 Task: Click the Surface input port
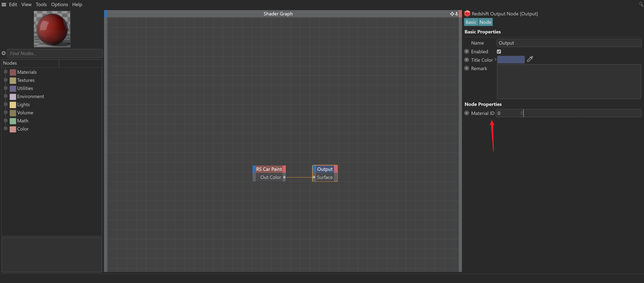coord(314,177)
